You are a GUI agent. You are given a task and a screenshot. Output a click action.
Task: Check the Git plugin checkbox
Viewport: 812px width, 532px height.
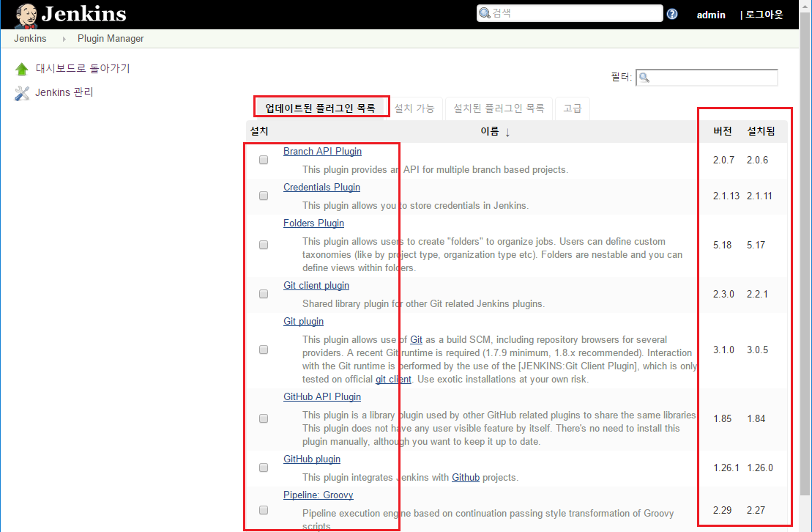tap(264, 350)
